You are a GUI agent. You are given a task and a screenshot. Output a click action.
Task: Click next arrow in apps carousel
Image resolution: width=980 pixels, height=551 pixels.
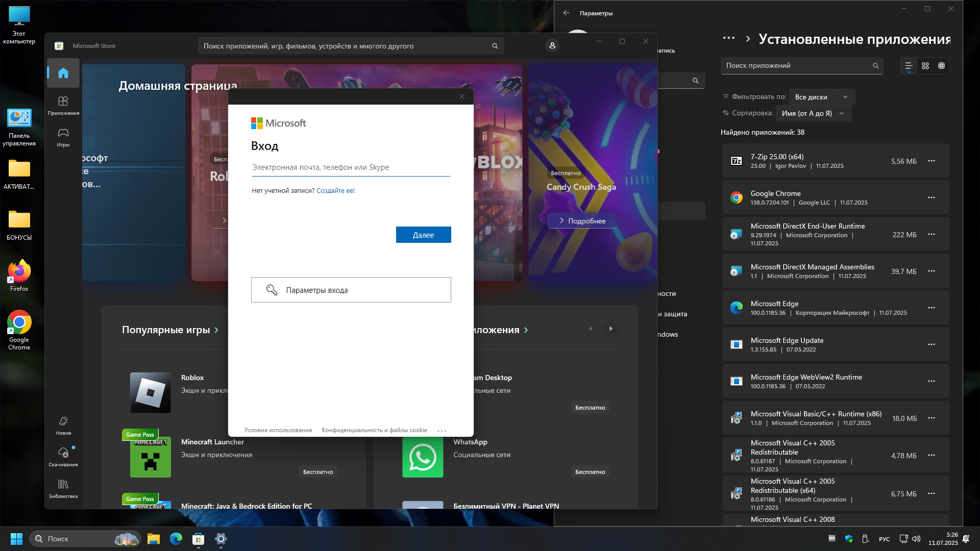coord(610,329)
